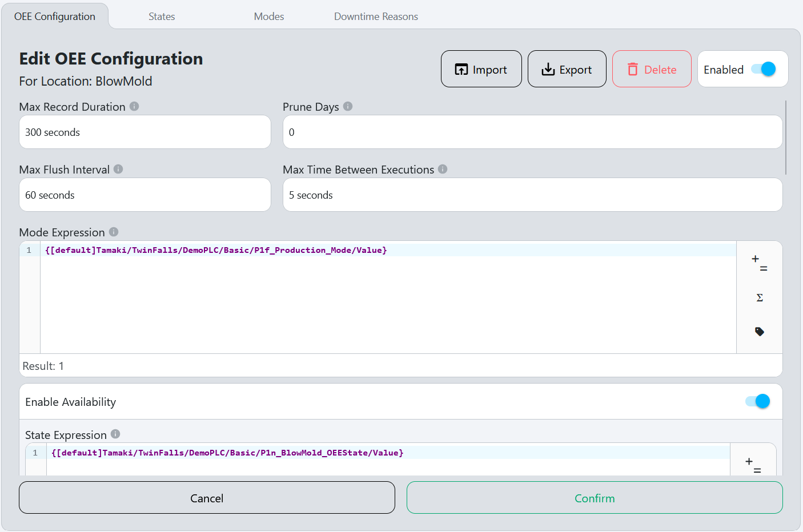Viewport: 803px width, 532px height.
Task: Click the info icon beside Prune Days
Action: pos(347,106)
